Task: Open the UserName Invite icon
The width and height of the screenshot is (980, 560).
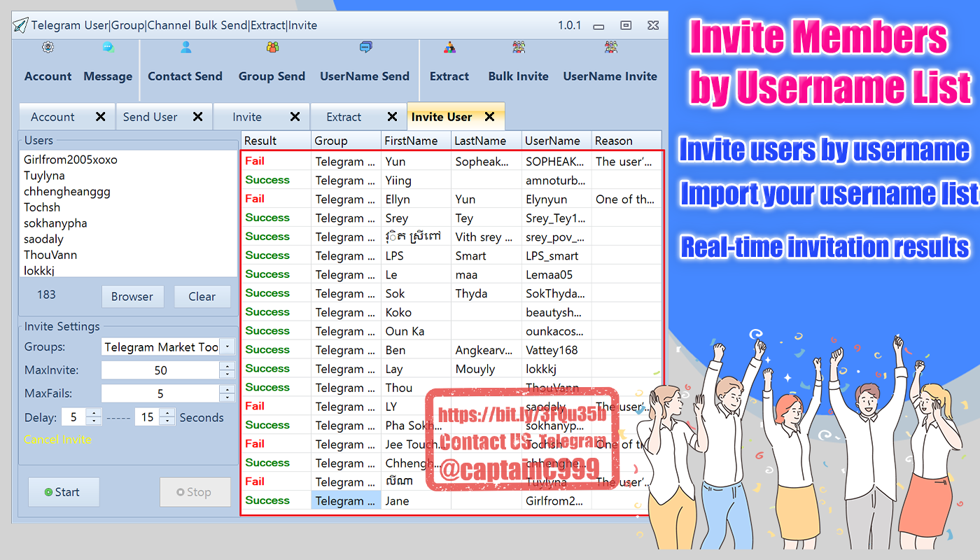Action: coord(610,48)
